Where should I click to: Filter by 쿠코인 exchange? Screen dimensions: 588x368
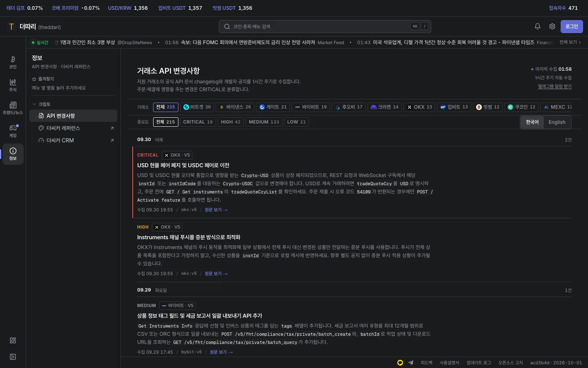coord(521,107)
